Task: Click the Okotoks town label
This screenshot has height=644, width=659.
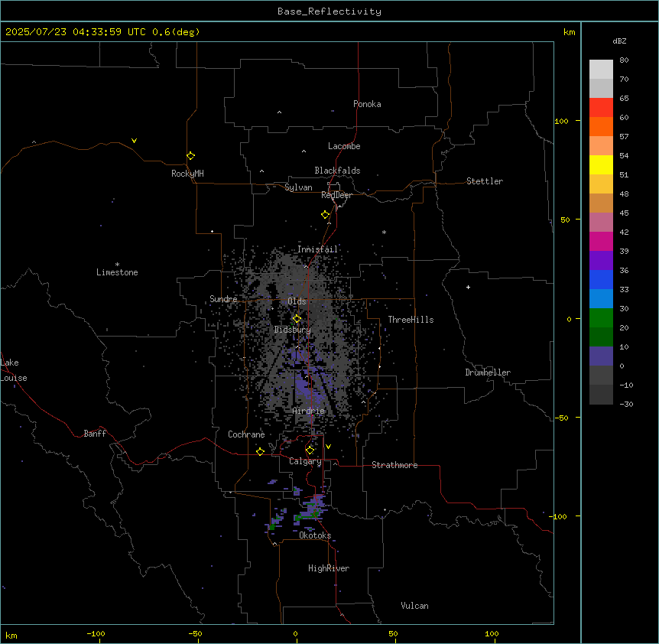Action: pos(315,535)
